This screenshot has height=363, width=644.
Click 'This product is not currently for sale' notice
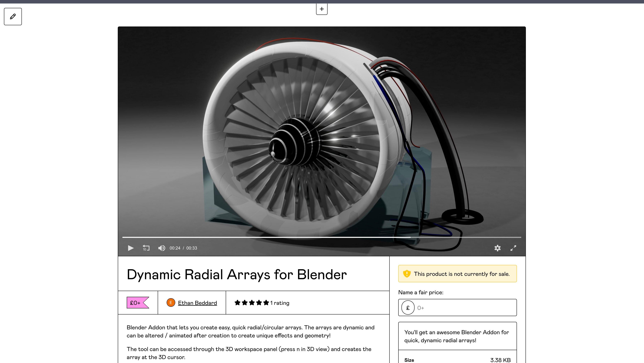point(457,274)
